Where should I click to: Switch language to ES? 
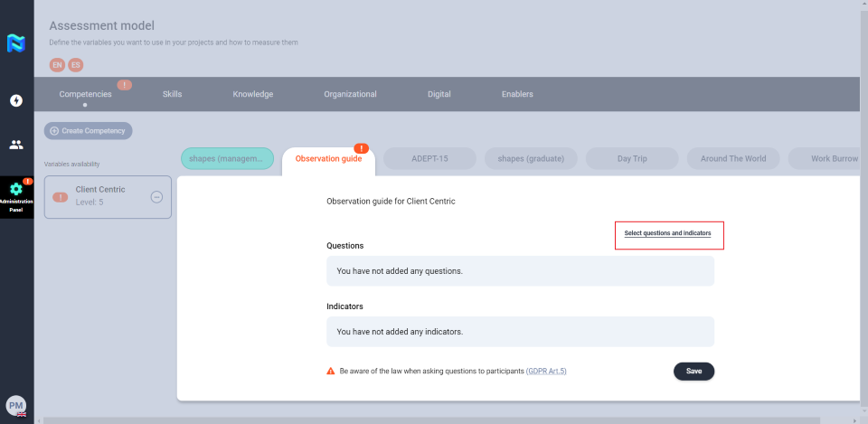[76, 65]
